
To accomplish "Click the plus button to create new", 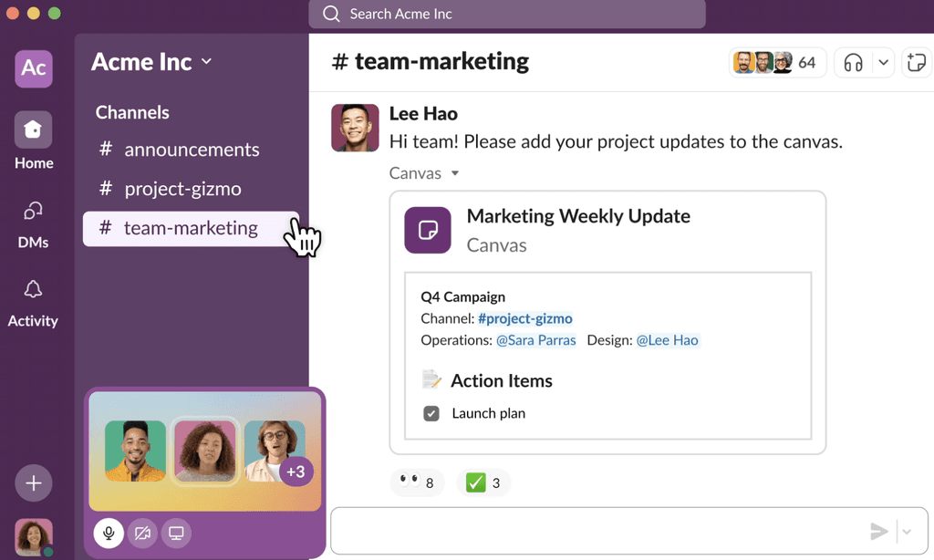I will coord(33,482).
